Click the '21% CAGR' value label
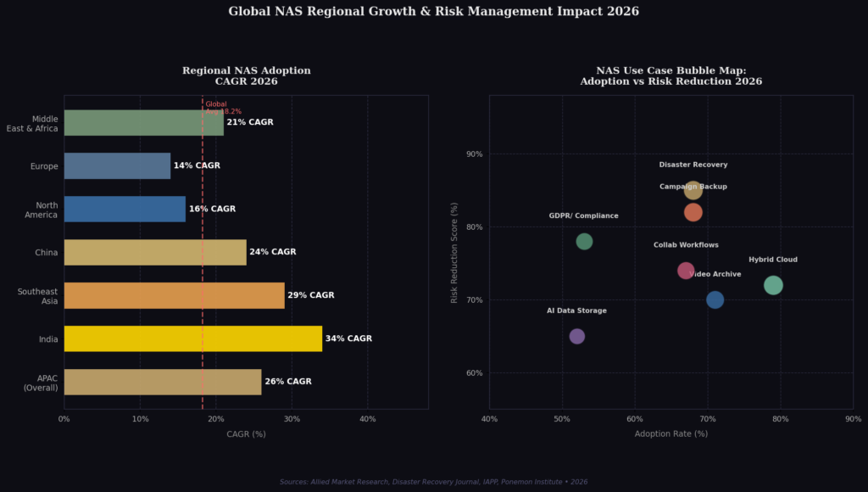 coord(250,122)
